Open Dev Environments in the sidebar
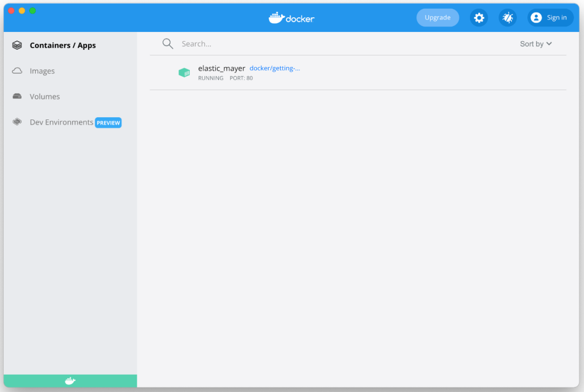The image size is (584, 392). tap(62, 122)
